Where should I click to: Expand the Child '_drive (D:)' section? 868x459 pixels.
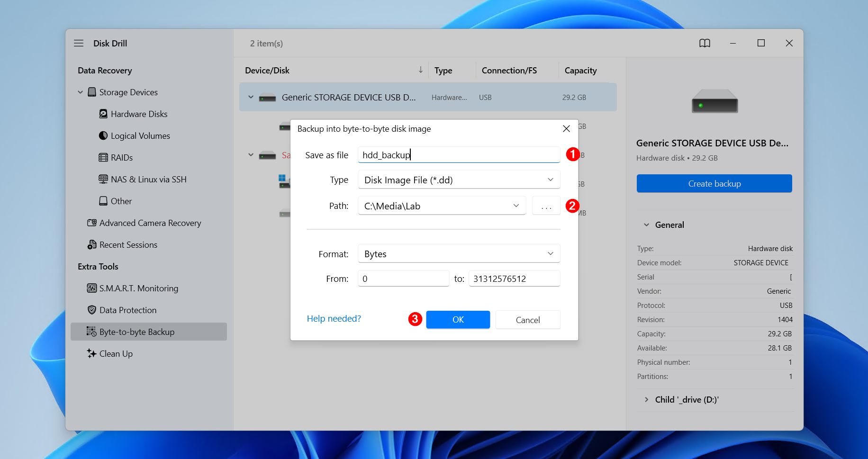tap(647, 400)
